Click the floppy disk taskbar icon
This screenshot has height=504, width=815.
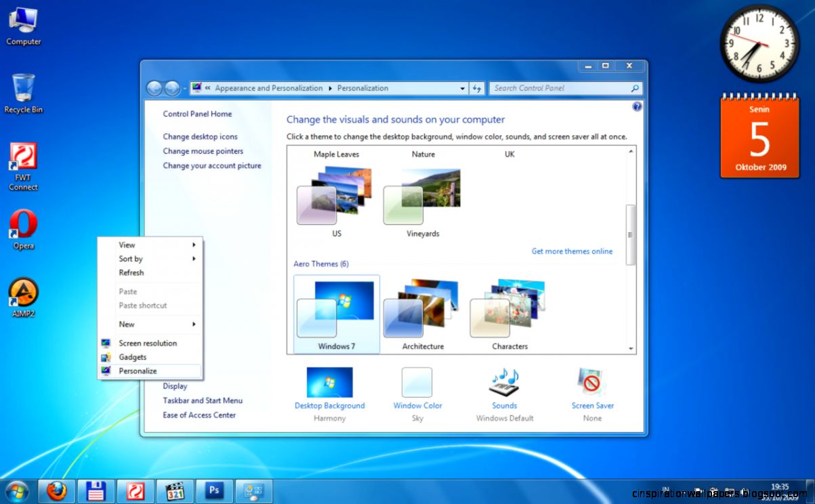tap(96, 491)
